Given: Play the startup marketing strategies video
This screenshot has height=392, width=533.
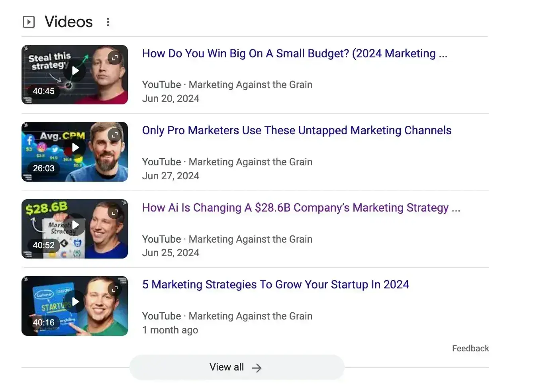Looking at the screenshot, I should tap(75, 302).
